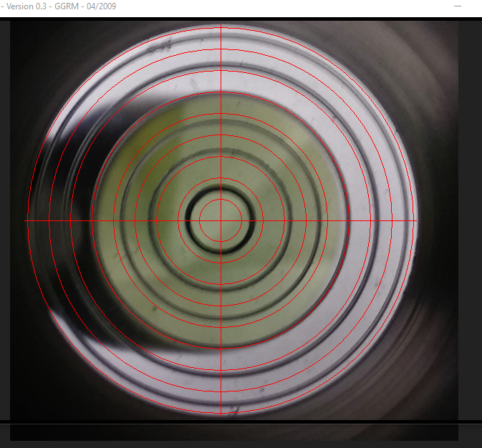Click the green liquid area left of the bubble
This screenshot has height=448, width=482.
[143, 200]
